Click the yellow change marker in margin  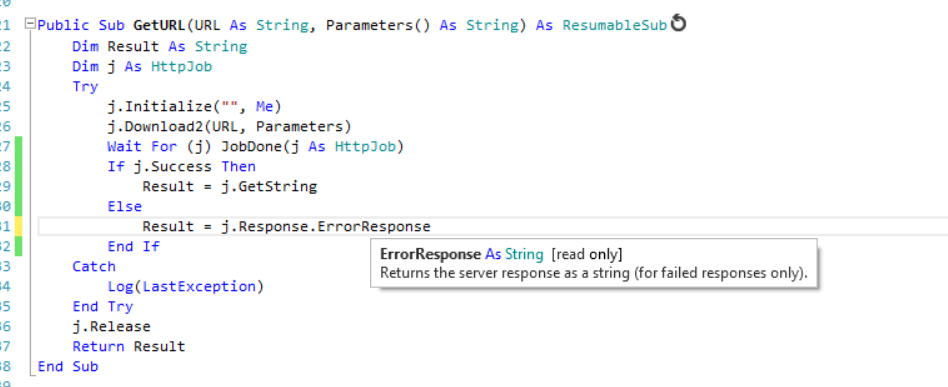click(x=19, y=227)
